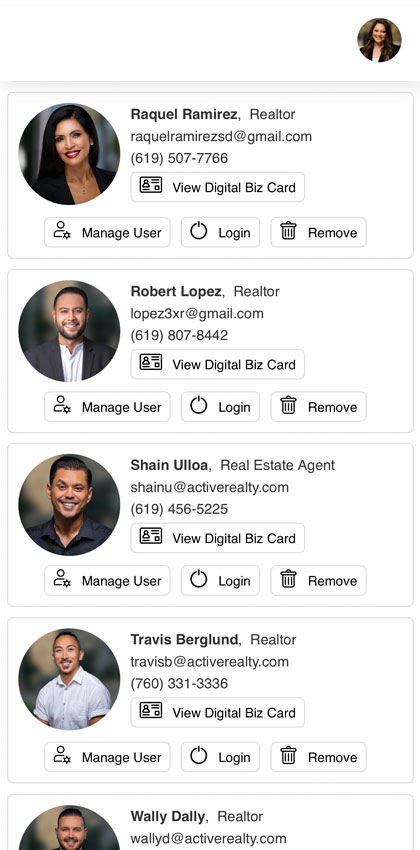Screen dimensions: 420x850
Task: Open Manage User for Raquel Ramirez
Action: pos(107,233)
